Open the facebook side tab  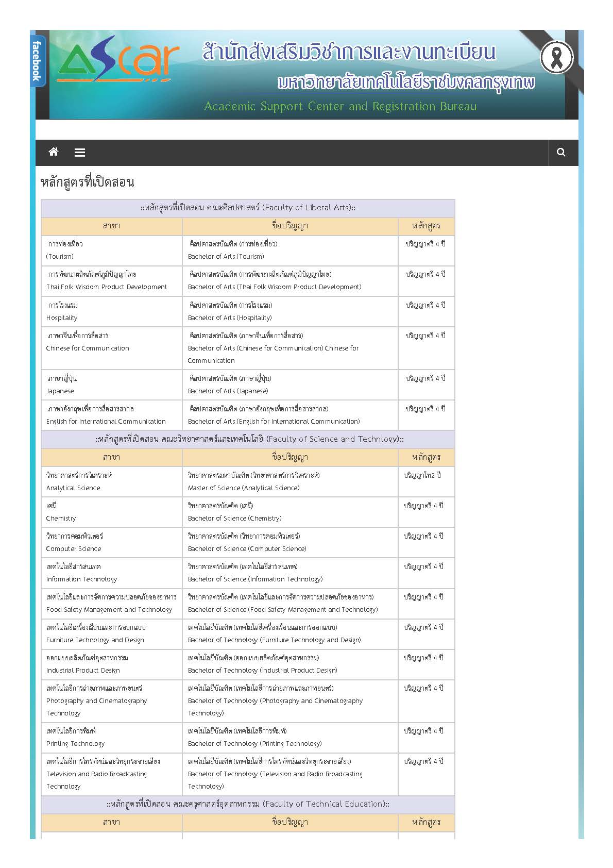[38, 61]
